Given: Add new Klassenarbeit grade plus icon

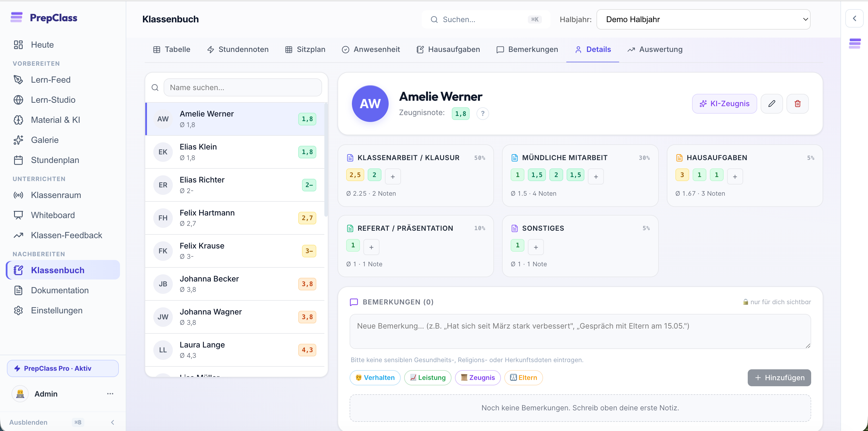Looking at the screenshot, I should 393,176.
